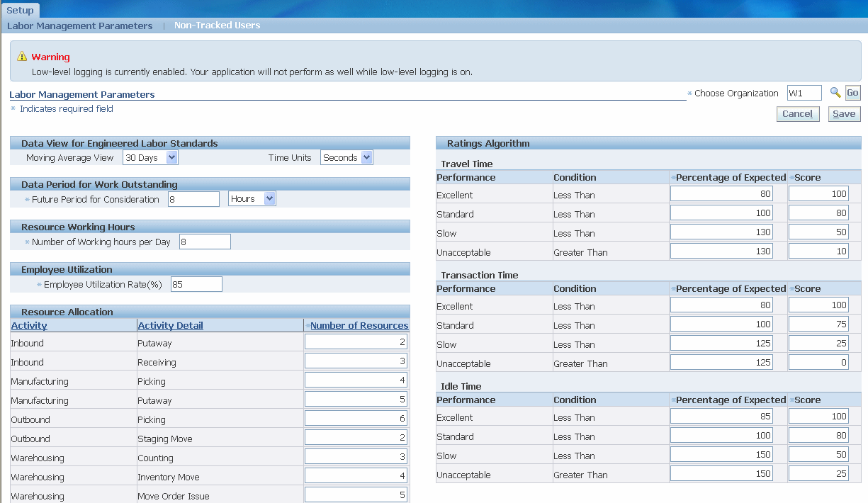Click the Future Period for Consideration field

pos(194,199)
